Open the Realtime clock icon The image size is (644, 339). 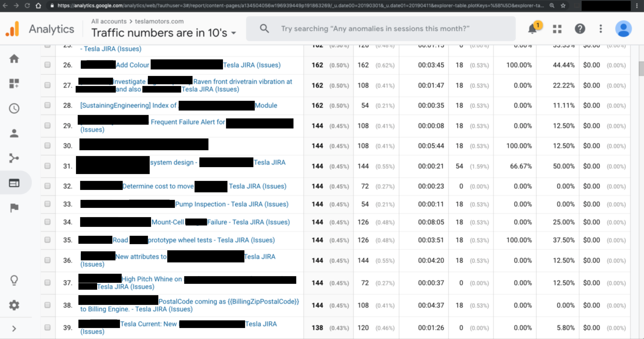pos(14,108)
